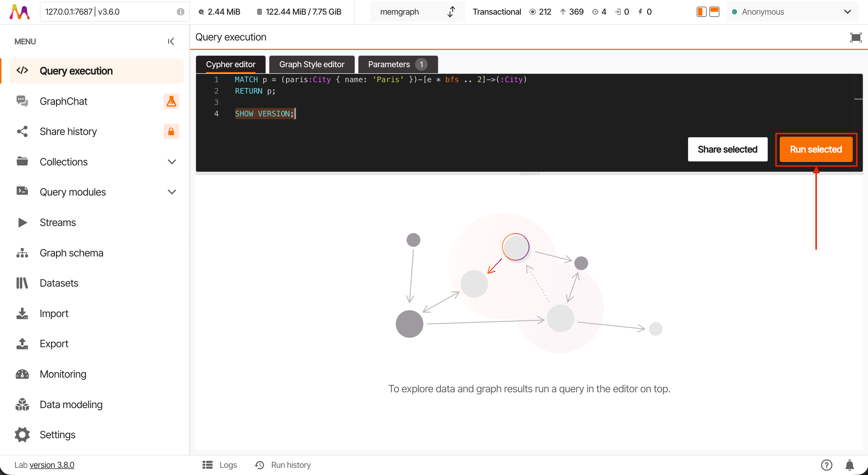Click the GraphChat flask badge icon

click(171, 101)
